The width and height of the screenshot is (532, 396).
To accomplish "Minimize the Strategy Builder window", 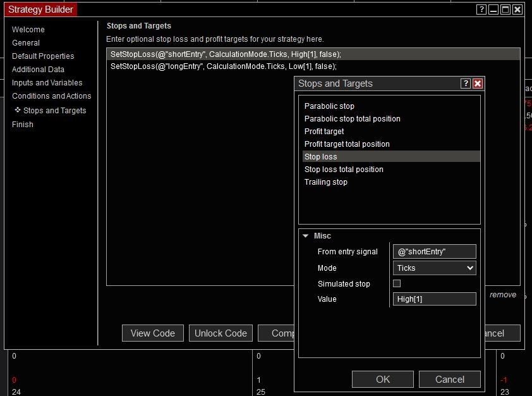I will coord(493,9).
